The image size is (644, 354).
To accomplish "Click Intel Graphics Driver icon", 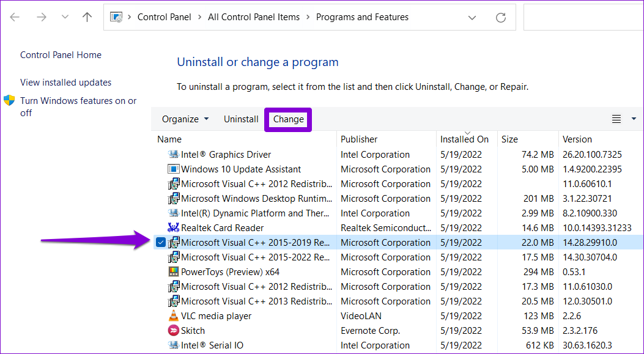I will point(174,155).
